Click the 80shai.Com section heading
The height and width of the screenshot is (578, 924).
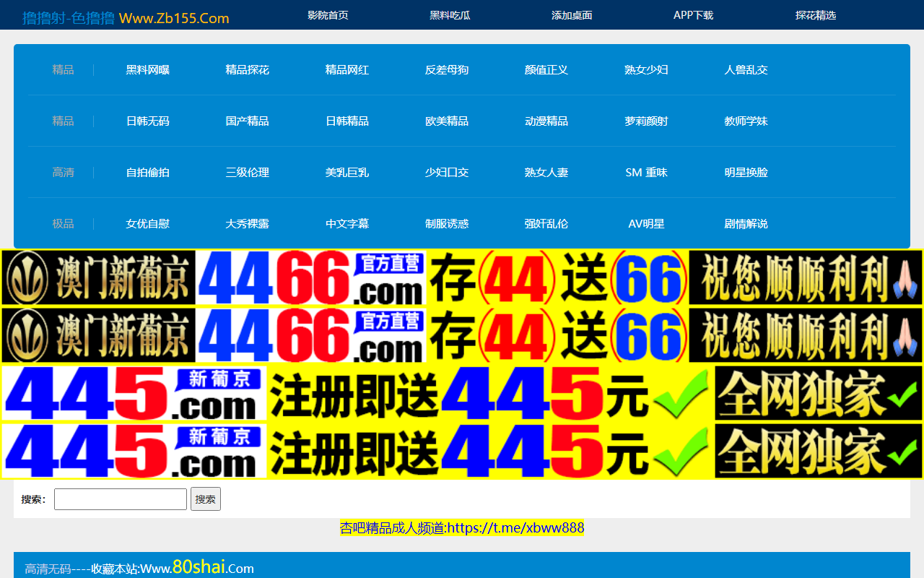(139, 568)
